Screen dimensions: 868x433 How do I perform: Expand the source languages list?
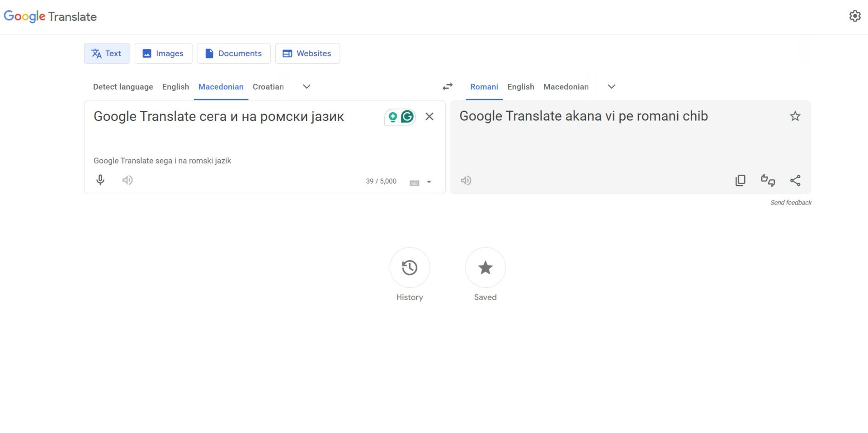[307, 87]
